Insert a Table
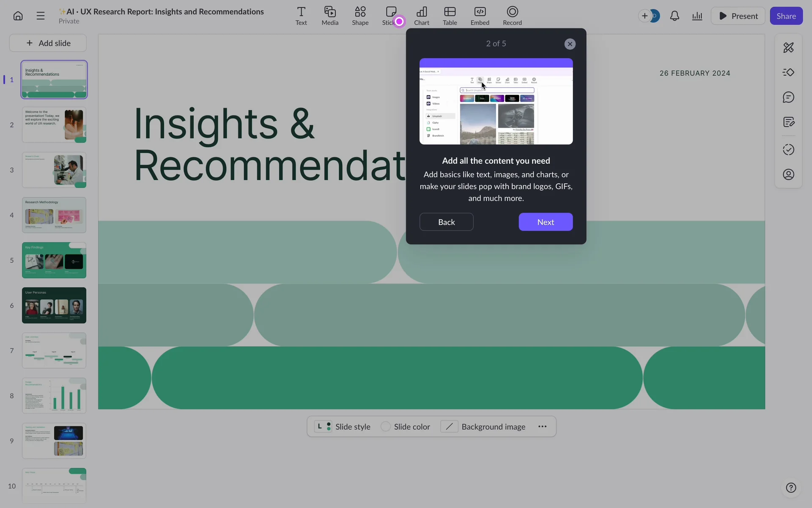Viewport: 812px width, 508px height. tap(450, 16)
